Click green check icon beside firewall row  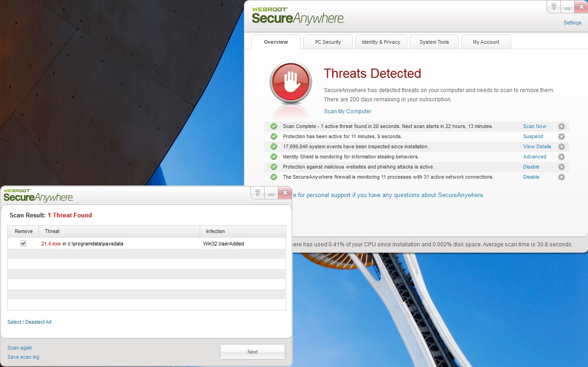274,177
